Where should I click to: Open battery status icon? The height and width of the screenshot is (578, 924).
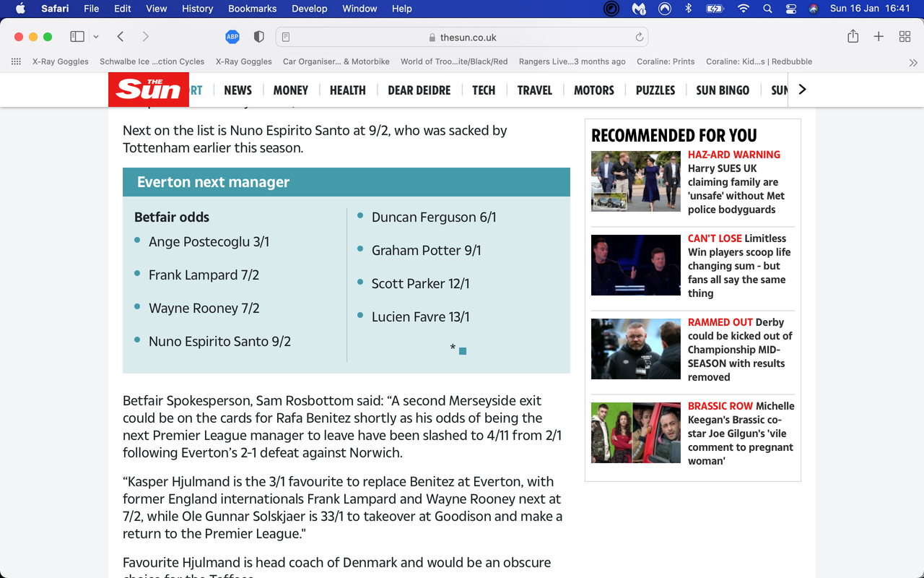coord(715,9)
